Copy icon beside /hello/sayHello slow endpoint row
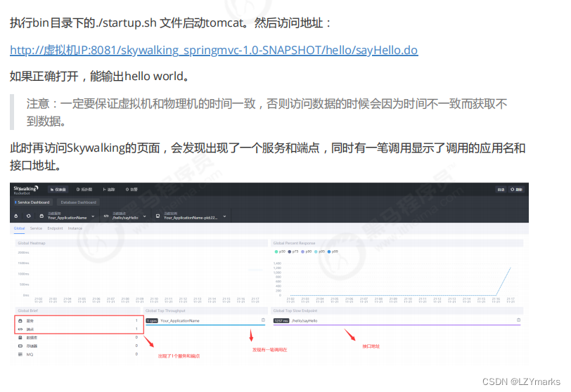The width and height of the screenshot is (571, 392). tap(518, 320)
